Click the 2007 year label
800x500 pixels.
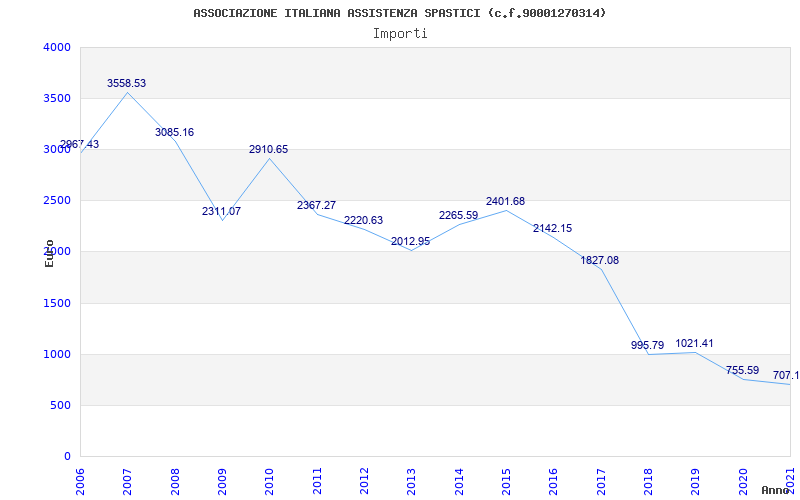[x=127, y=481]
